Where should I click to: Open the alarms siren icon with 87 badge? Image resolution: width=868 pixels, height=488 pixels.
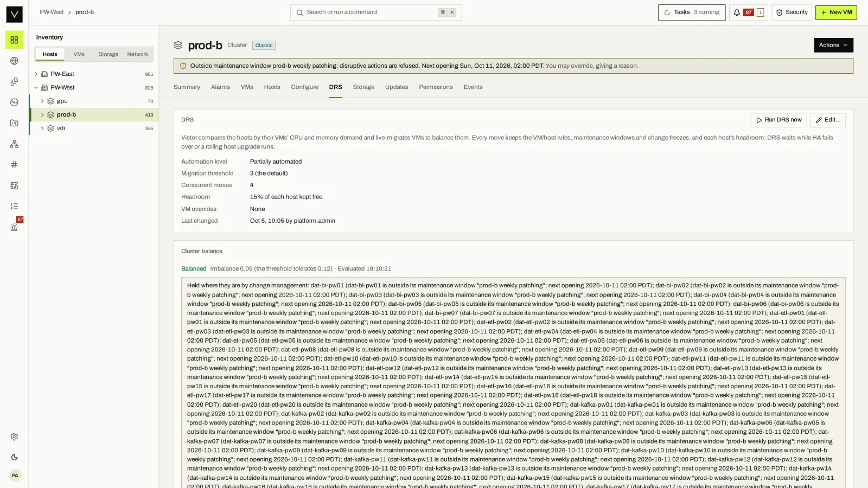[14, 227]
